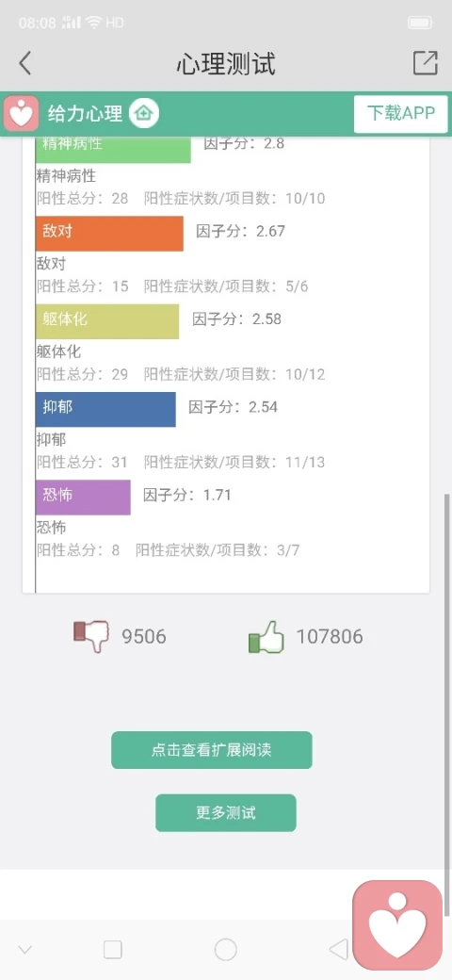Open the home icon beside 给力心理

pos(144,114)
